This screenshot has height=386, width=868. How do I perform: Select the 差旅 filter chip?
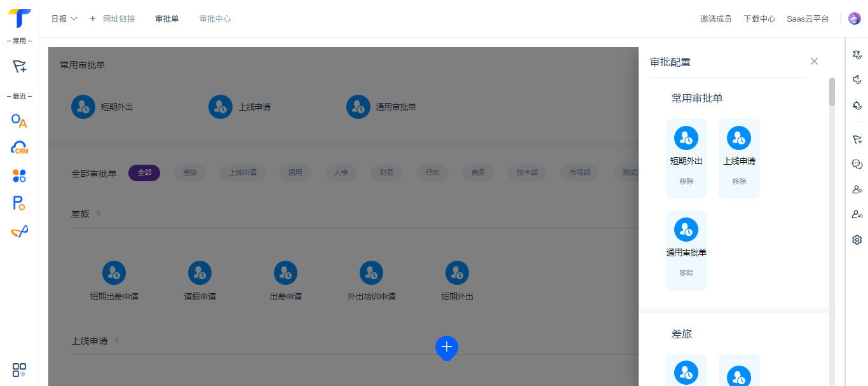click(x=190, y=173)
